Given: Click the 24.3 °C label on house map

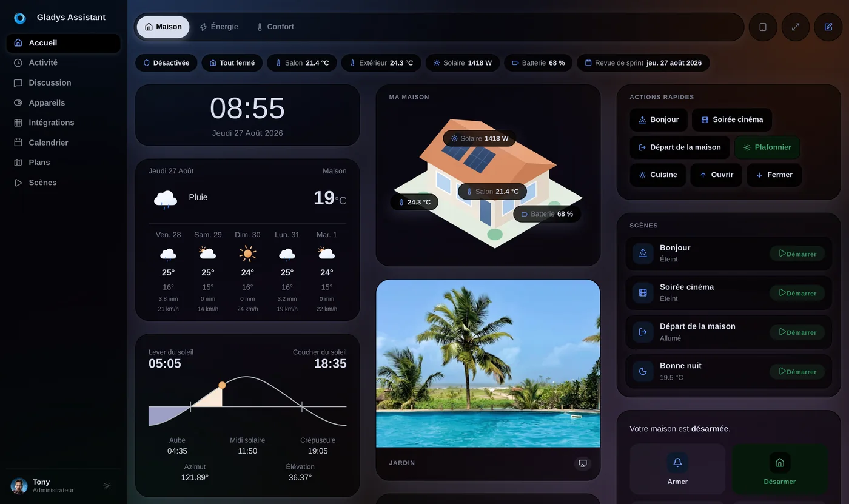Looking at the screenshot, I should pyautogui.click(x=414, y=202).
